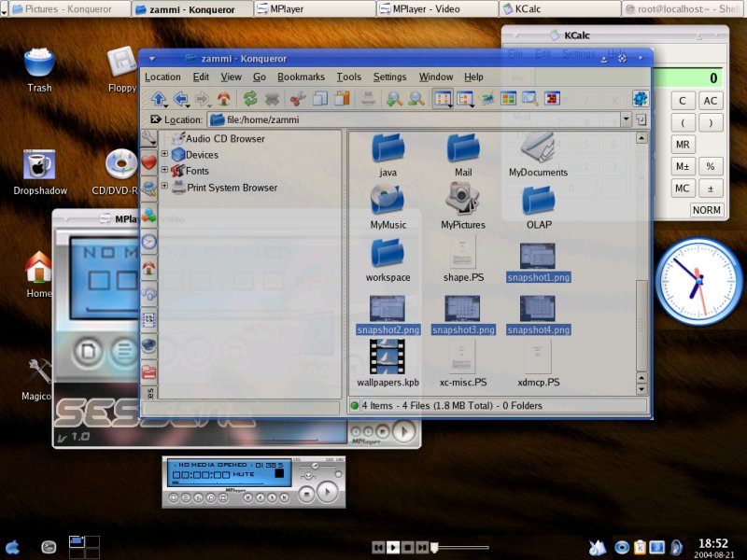Click the volume slider on bottom panel

[459, 547]
